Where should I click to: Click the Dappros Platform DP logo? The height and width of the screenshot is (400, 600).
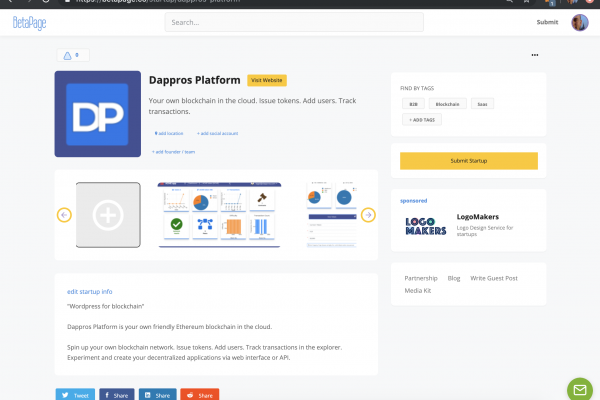tap(98, 114)
